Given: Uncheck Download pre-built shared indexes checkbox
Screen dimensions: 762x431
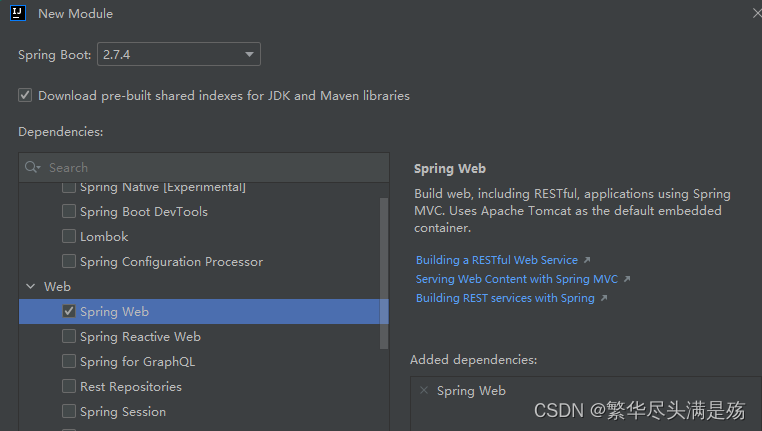Looking at the screenshot, I should click(x=25, y=95).
